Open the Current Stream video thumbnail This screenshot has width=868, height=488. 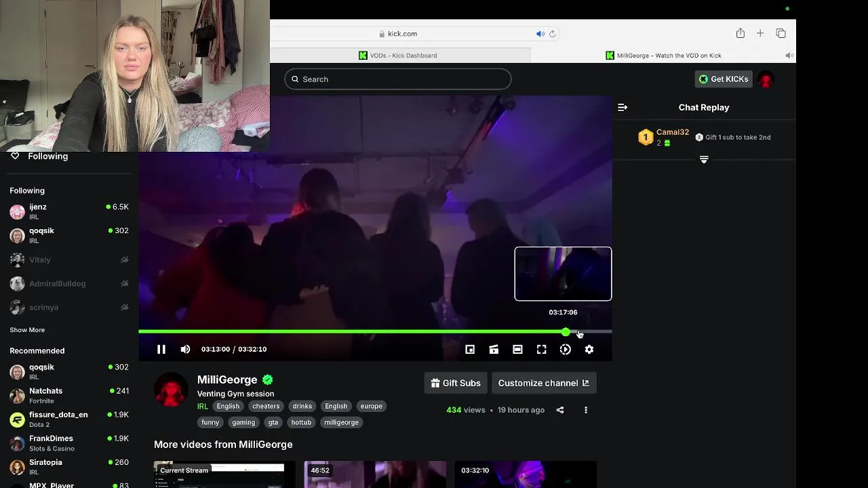click(224, 474)
